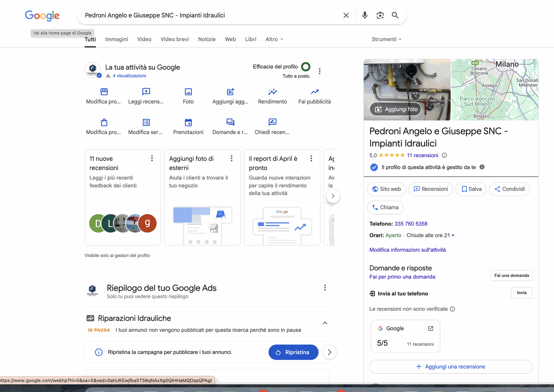
Task: Click the Milano map thumbnail
Action: coord(495,90)
